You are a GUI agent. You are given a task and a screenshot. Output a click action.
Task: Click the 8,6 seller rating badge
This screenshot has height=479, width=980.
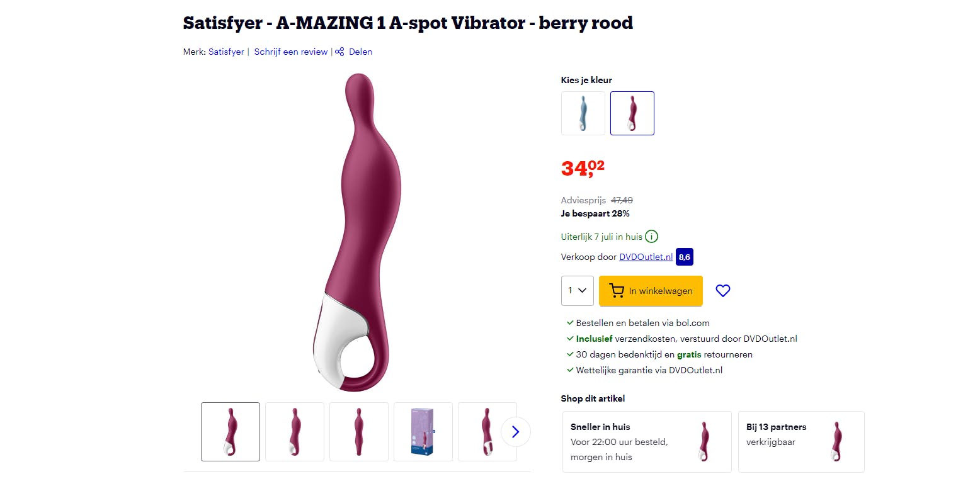pyautogui.click(x=685, y=257)
